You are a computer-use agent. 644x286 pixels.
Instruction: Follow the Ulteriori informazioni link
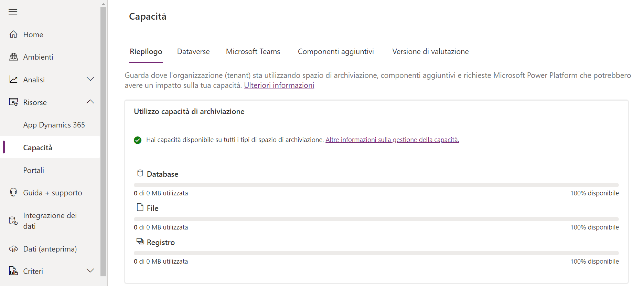click(279, 85)
